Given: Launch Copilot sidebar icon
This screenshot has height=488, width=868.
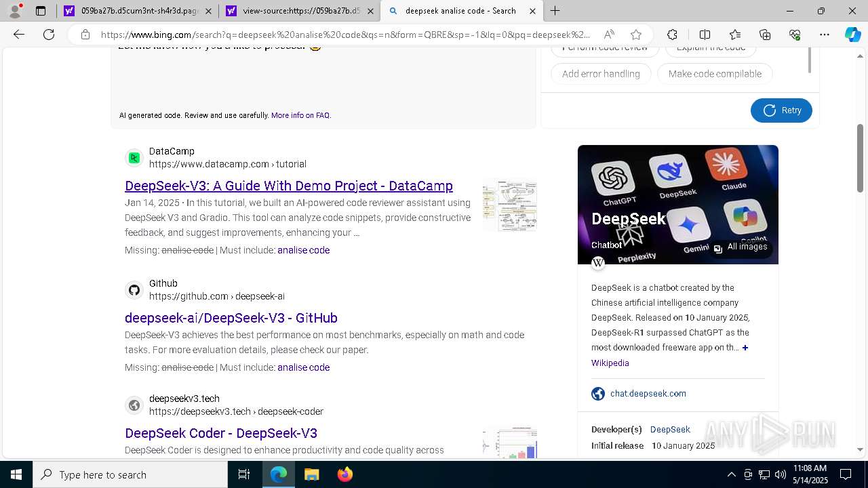Looking at the screenshot, I should [x=852, y=35].
